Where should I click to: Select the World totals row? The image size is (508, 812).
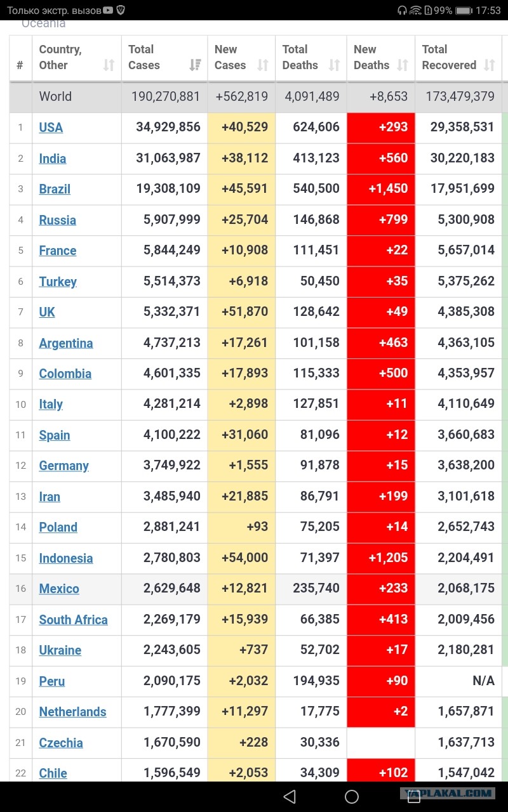pos(255,97)
